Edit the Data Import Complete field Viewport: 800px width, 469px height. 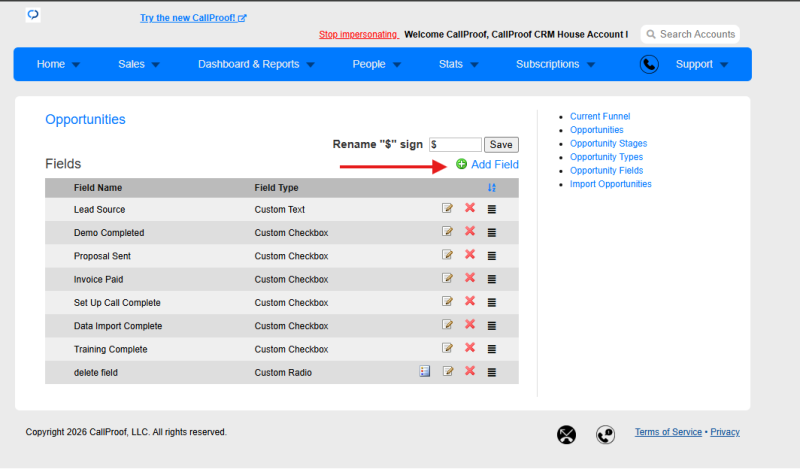coord(447,325)
